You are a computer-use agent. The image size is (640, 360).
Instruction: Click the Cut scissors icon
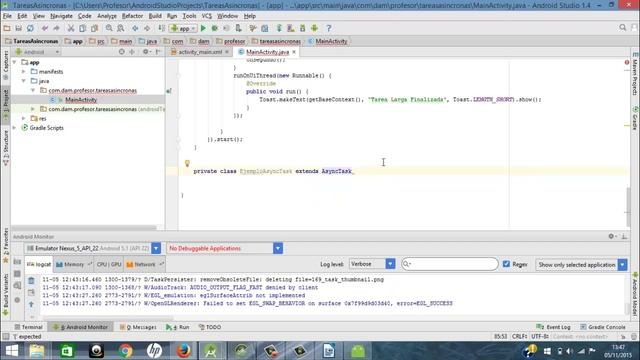[x=71, y=28]
